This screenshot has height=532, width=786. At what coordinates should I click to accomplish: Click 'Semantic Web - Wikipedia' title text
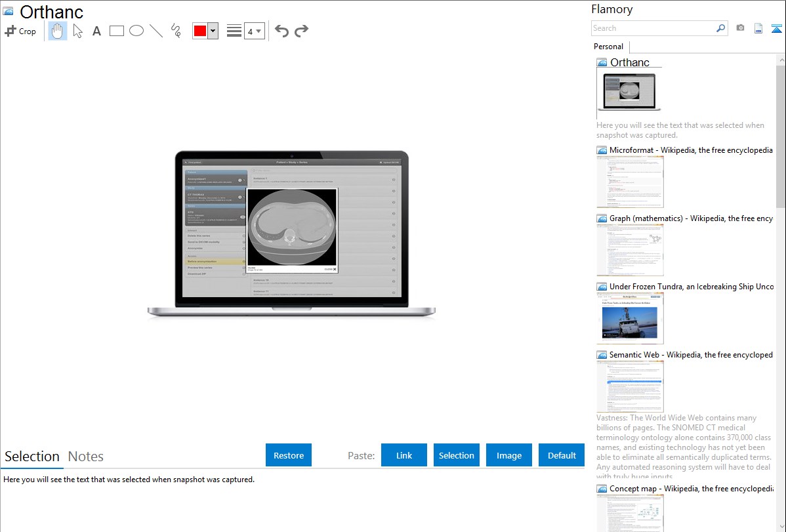(691, 354)
